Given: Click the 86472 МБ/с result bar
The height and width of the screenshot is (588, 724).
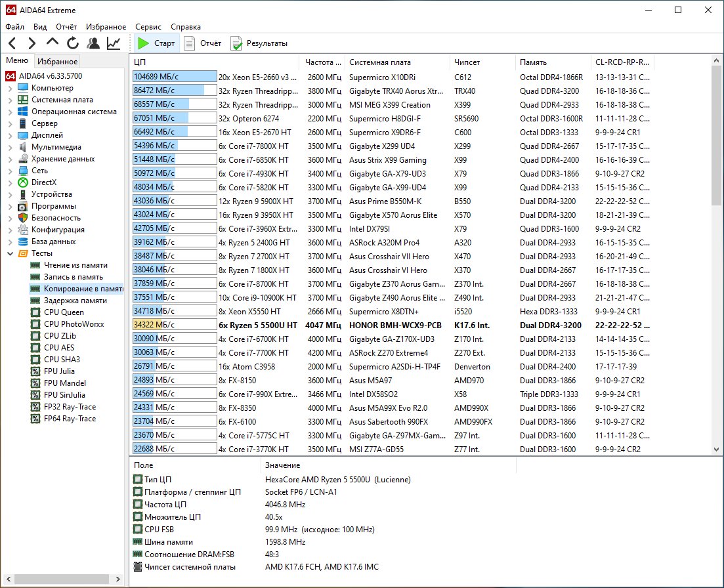Looking at the screenshot, I should pos(175,91).
